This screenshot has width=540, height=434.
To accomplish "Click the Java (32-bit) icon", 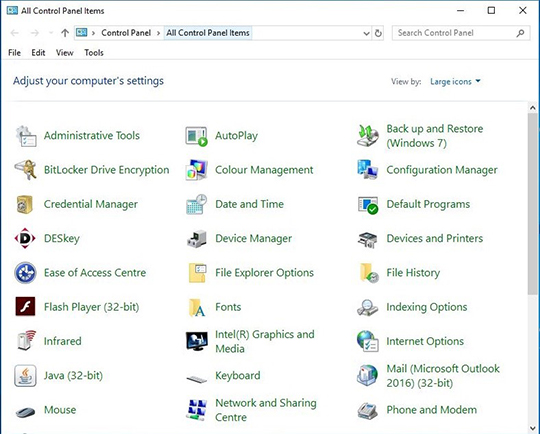I will tap(25, 376).
